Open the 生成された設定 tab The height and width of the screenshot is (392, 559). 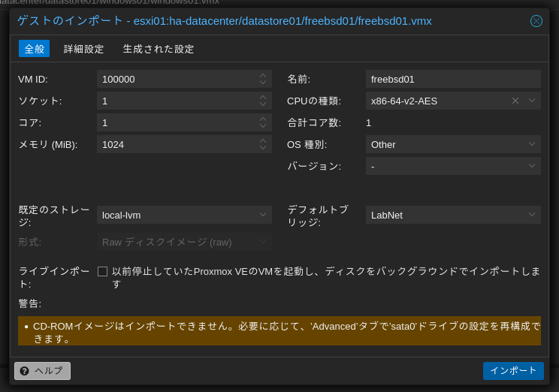159,49
